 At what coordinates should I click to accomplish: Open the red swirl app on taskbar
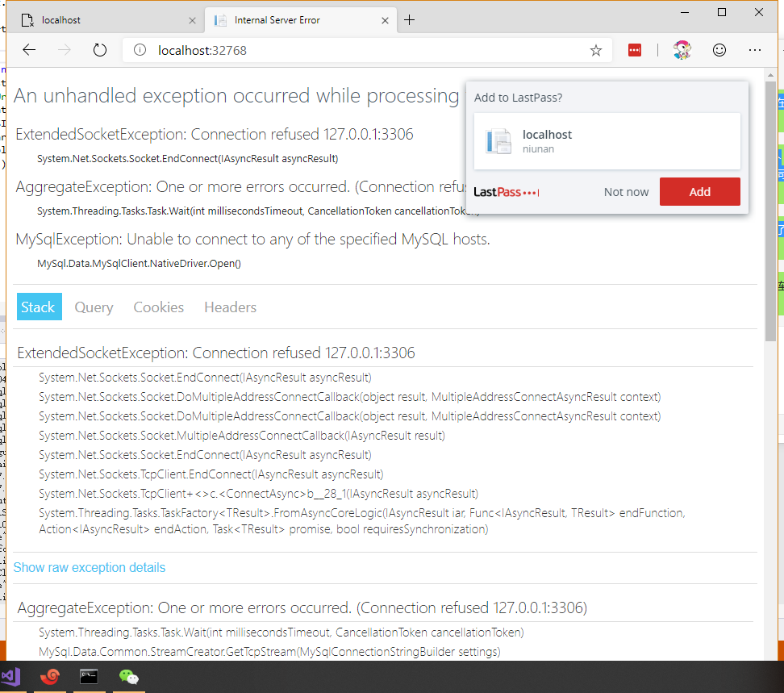[50, 677]
